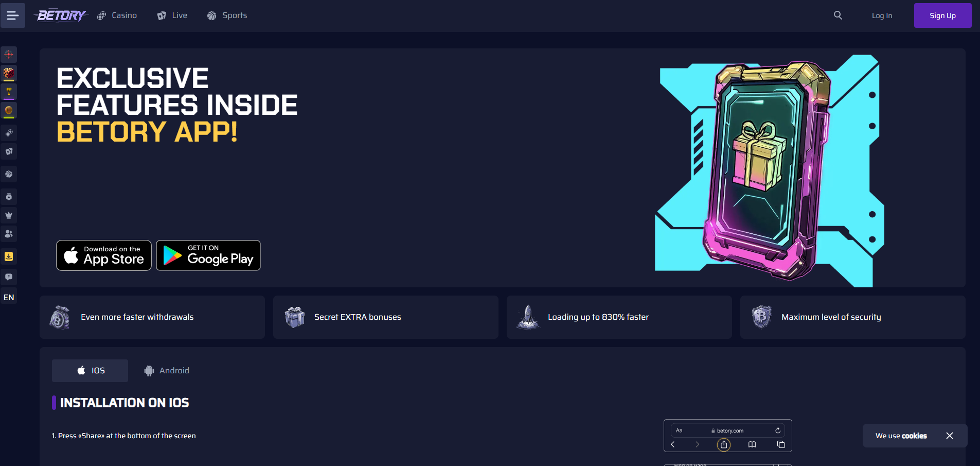Click Download on the App Store badge
This screenshot has height=466, width=980.
104,255
